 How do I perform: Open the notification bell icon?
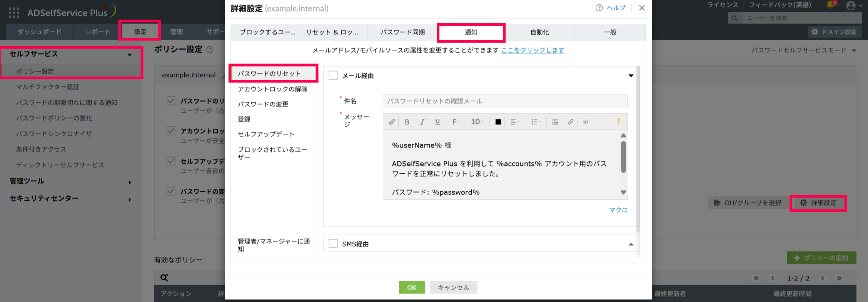point(831,5)
